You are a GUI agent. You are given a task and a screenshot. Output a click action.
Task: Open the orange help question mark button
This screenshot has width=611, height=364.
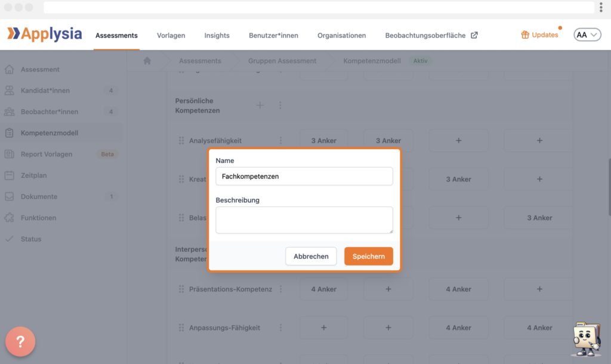20,342
